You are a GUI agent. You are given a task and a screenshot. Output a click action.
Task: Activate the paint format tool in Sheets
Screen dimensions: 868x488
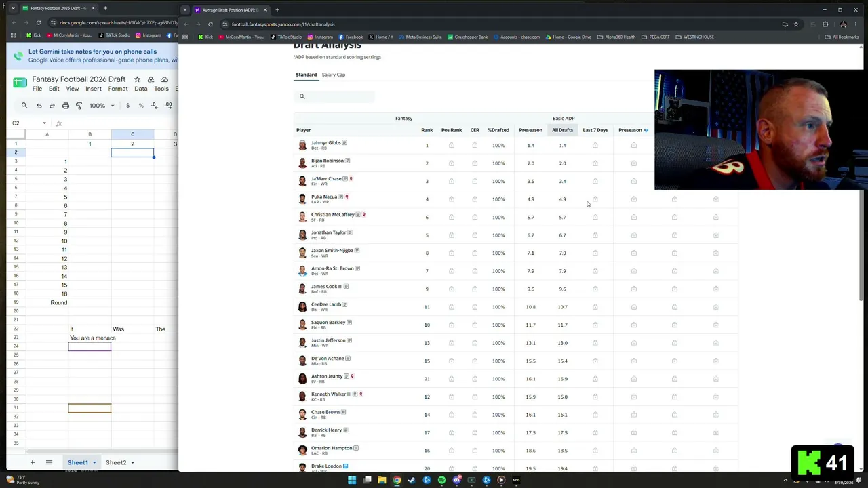(79, 106)
